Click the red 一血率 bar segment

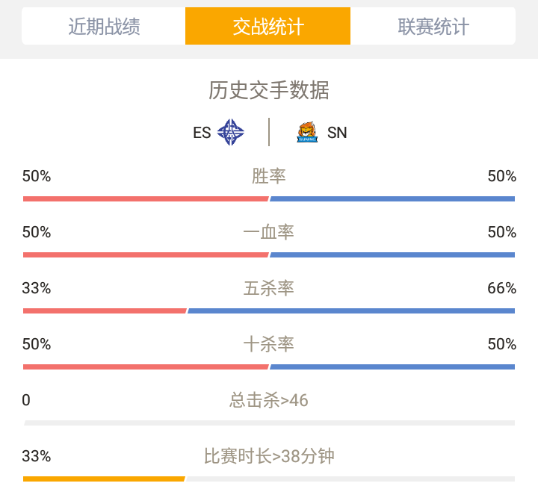146,255
